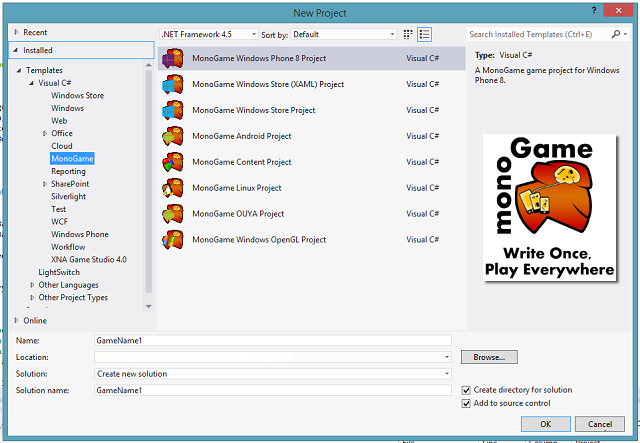Expand the Online section
640x443 pixels.
(x=16, y=321)
